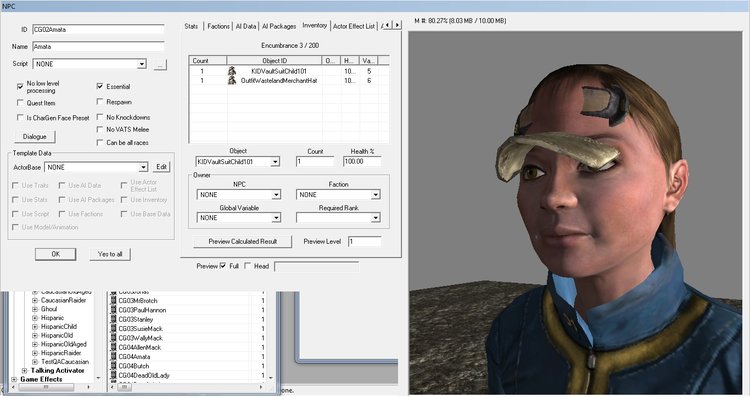Click the Yes to all button
The image size is (750, 398).
(x=110, y=254)
